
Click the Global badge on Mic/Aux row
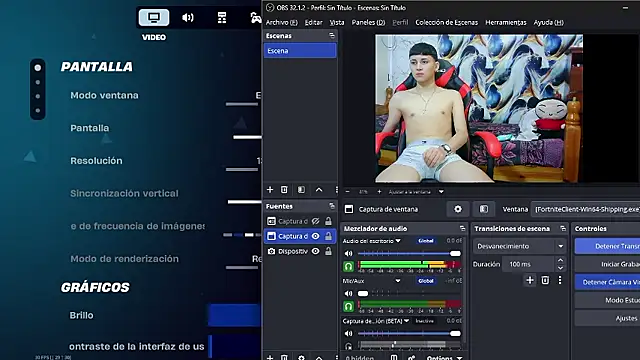click(x=426, y=281)
